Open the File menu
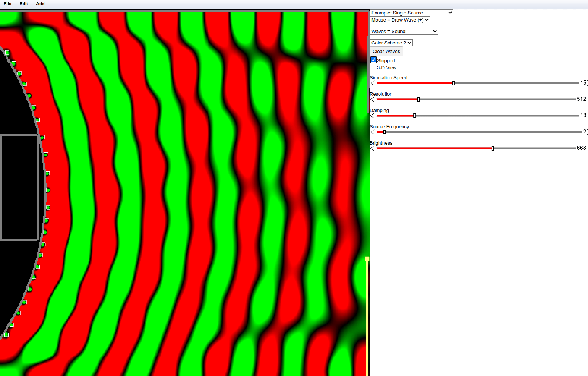This screenshot has height=376, width=588. tap(7, 4)
